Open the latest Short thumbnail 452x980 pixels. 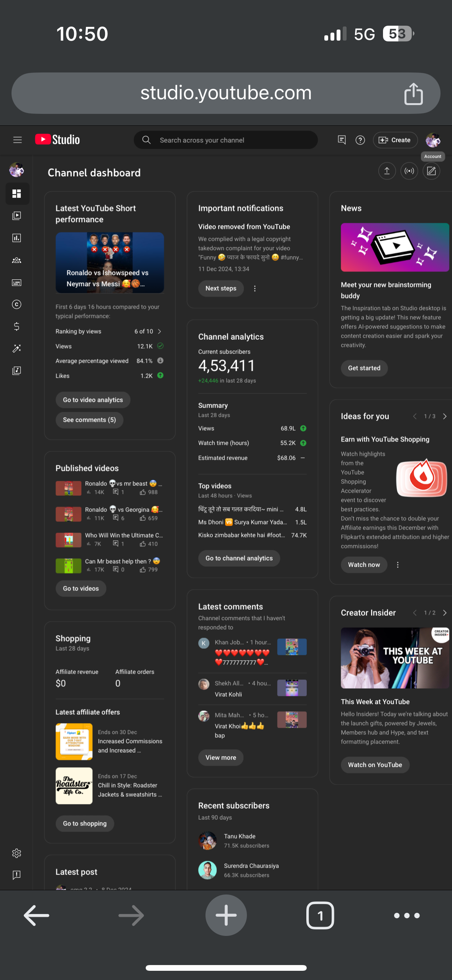(110, 263)
